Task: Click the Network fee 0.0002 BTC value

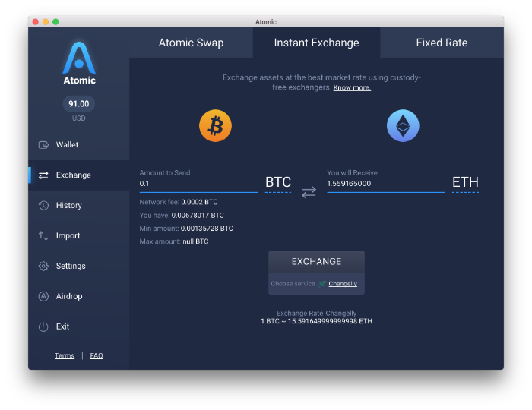Action: point(199,202)
